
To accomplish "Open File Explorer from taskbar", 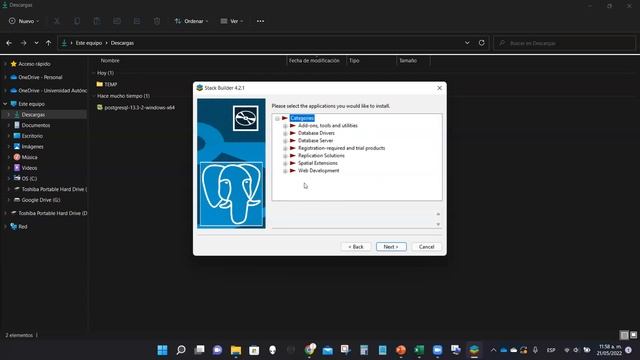I will click(236, 350).
